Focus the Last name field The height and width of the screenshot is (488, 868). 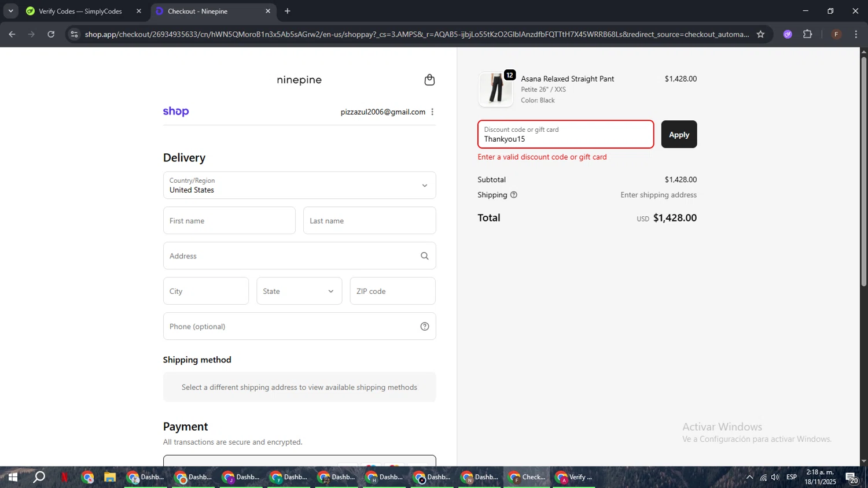click(x=369, y=220)
